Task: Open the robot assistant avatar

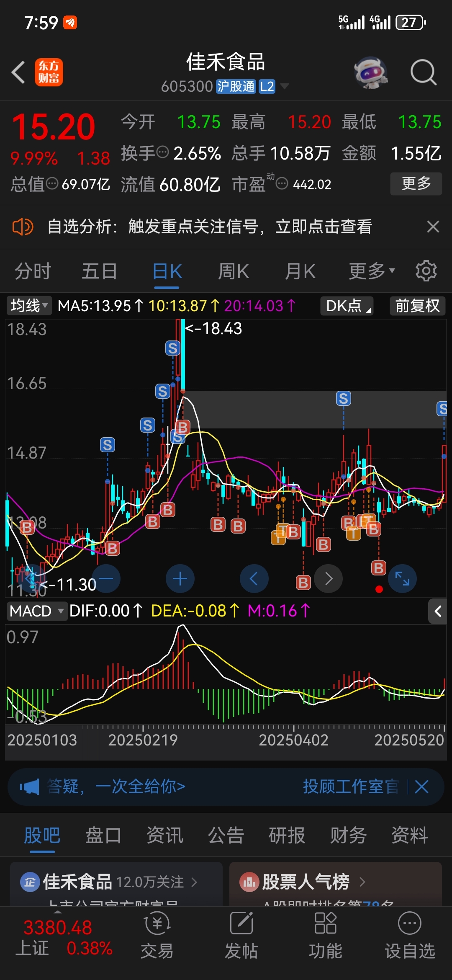Action: point(370,72)
